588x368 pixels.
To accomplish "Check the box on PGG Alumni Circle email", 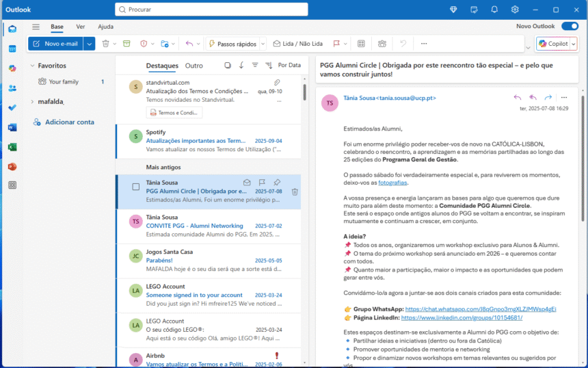I will coord(135,187).
